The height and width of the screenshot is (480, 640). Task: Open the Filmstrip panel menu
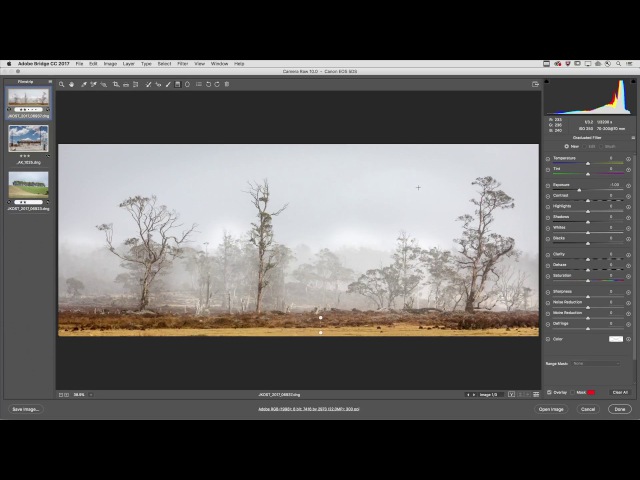(50, 82)
